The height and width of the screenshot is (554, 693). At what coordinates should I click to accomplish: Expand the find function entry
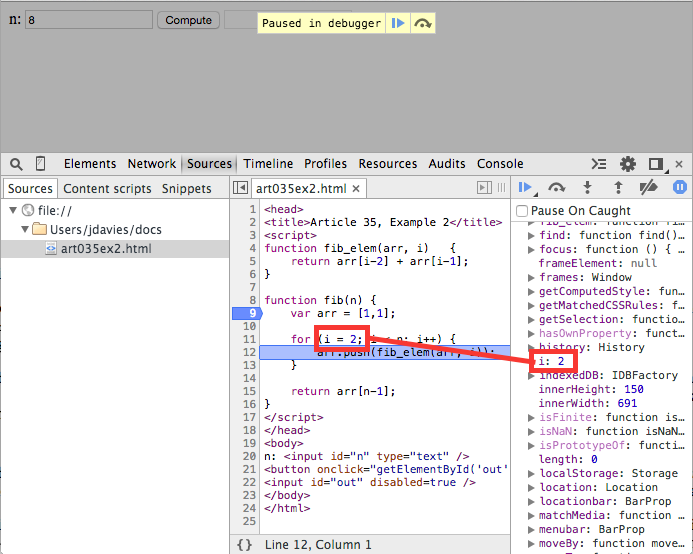(x=532, y=236)
